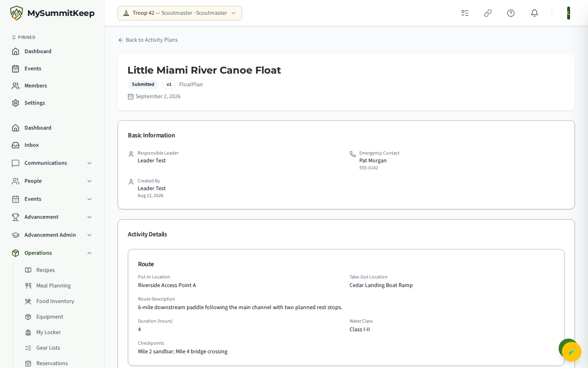This screenshot has width=588, height=368.
Task: Click phone number 555-0142
Action: click(369, 168)
